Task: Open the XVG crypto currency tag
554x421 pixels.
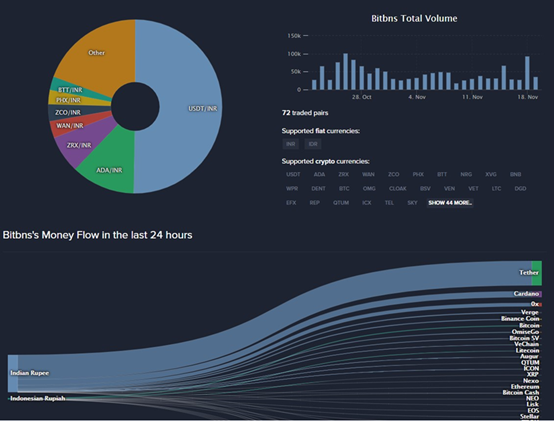Action: pos(491,174)
